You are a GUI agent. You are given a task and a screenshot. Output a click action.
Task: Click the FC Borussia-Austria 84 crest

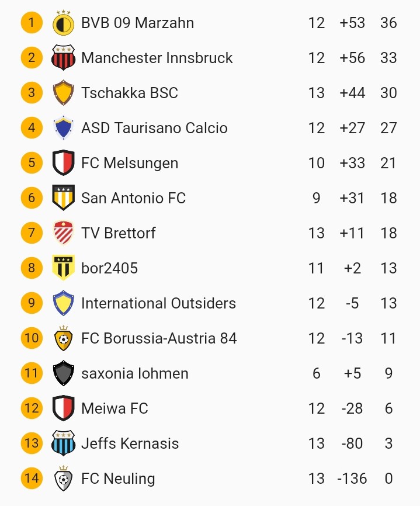(x=63, y=338)
